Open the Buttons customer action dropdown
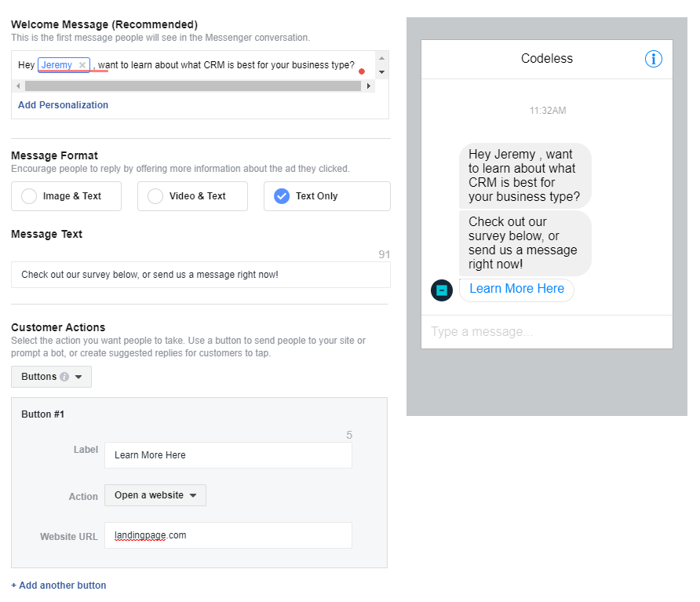Screen dimensions: 700x602 tap(51, 377)
